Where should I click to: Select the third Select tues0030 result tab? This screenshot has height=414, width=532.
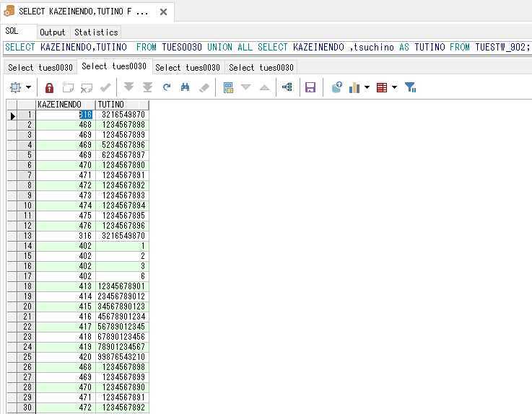pos(188,68)
